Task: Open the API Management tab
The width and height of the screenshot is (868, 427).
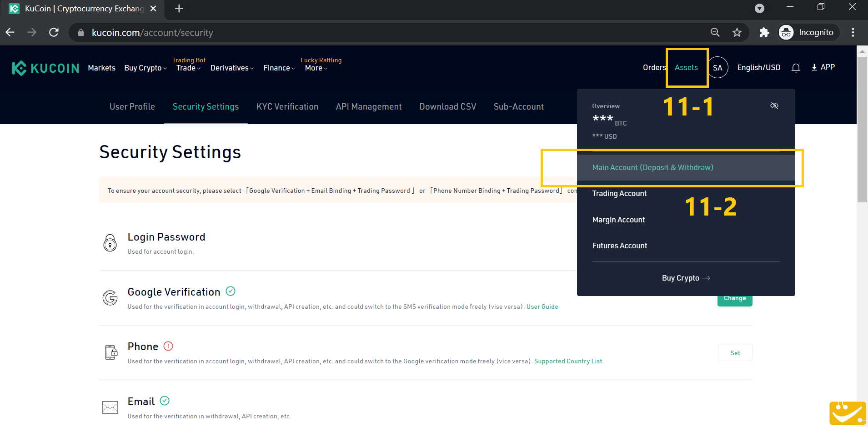Action: pyautogui.click(x=369, y=106)
